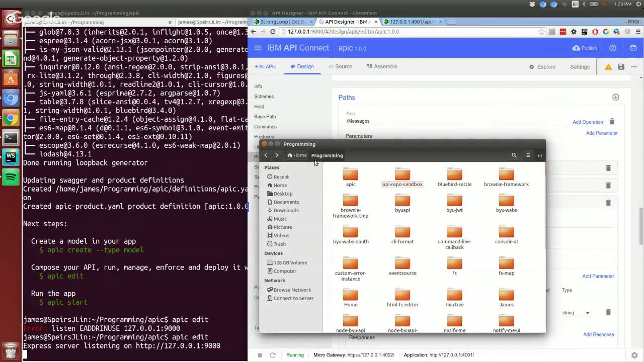
Task: Open Spotify from the Ubuntu launcher
Action: click(11, 176)
